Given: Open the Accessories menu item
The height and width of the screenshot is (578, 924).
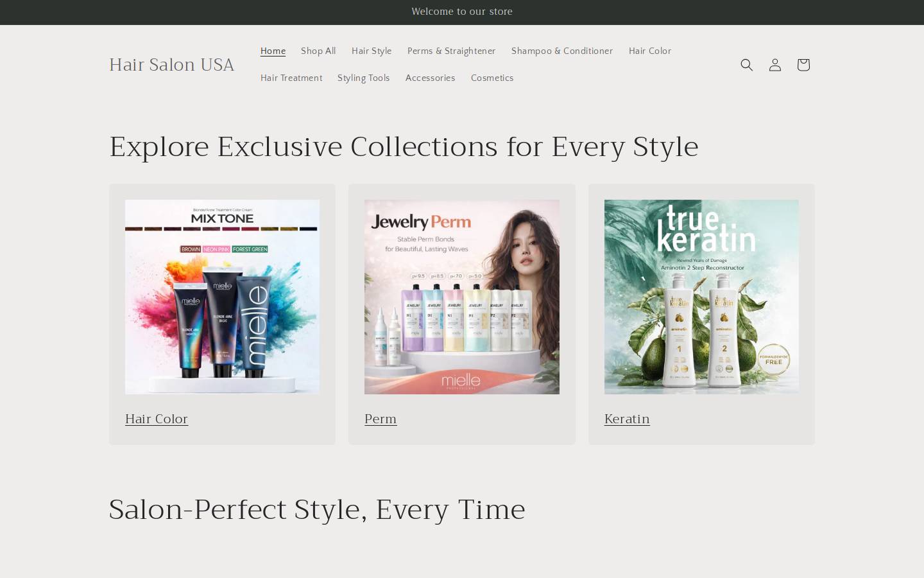Looking at the screenshot, I should coord(431,78).
